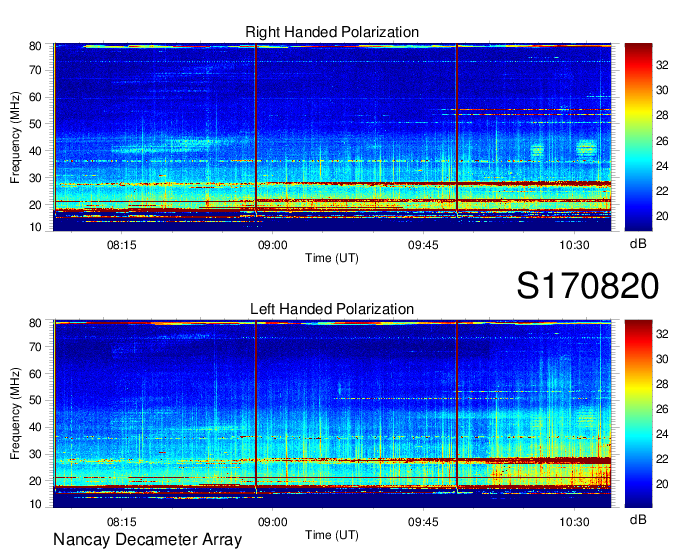Click the 09:00 tick label of top plot

coord(272,245)
